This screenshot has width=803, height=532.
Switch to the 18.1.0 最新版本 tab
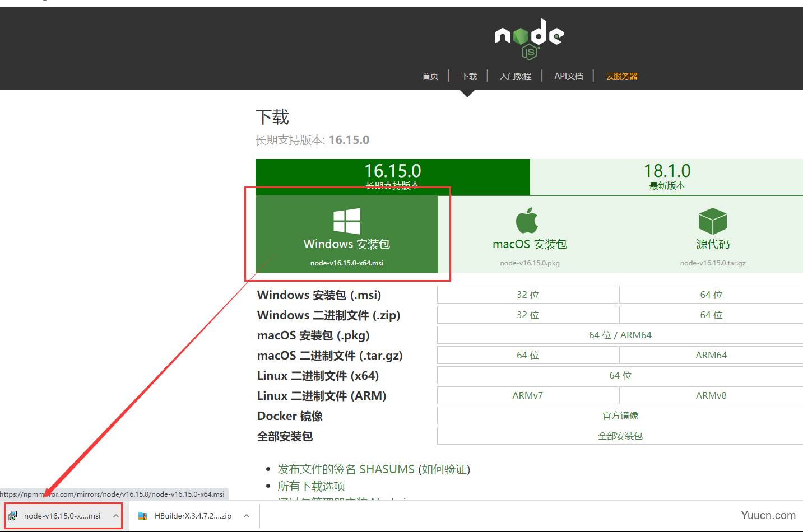click(x=667, y=176)
